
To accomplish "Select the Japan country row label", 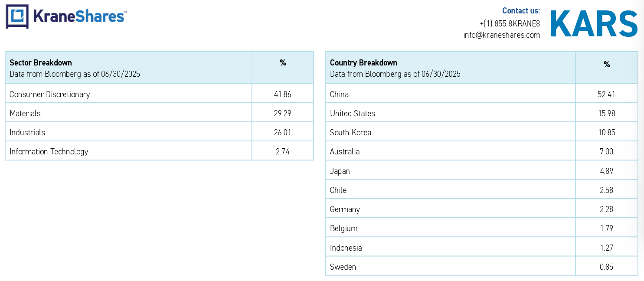I will [340, 171].
